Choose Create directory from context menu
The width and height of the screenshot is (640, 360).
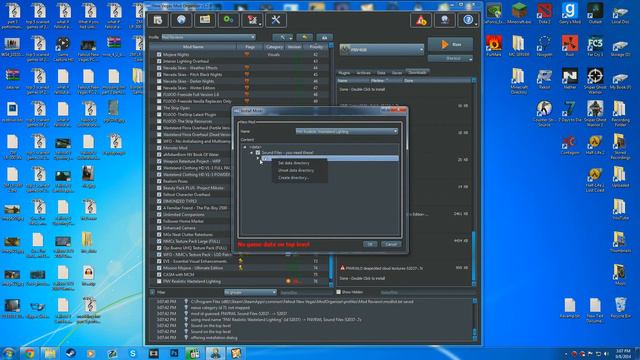[x=293, y=178]
